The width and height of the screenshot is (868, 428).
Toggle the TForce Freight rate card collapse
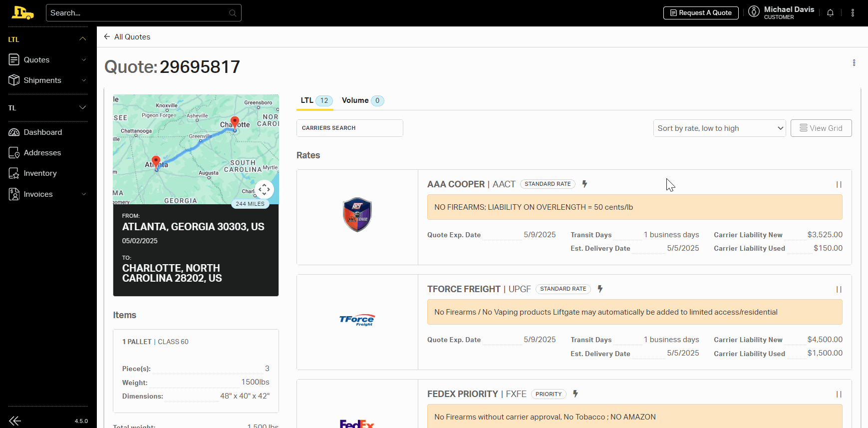pyautogui.click(x=839, y=290)
